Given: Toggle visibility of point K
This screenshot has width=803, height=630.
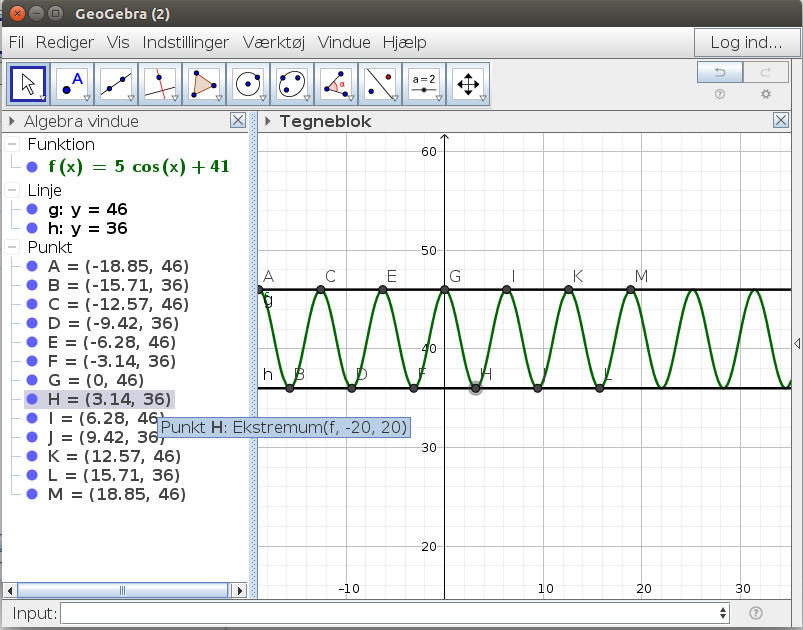Looking at the screenshot, I should coord(32,456).
